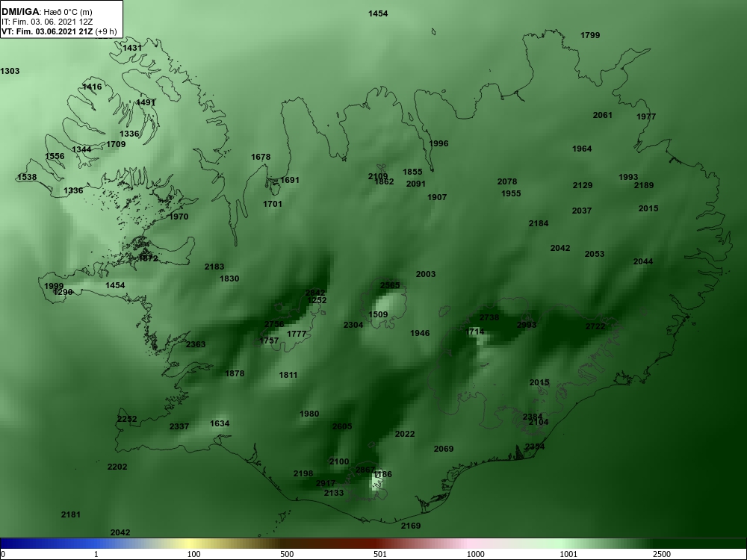Image resolution: width=747 pixels, height=560 pixels.
Task: Click the map value 1977
Action: coord(646,116)
